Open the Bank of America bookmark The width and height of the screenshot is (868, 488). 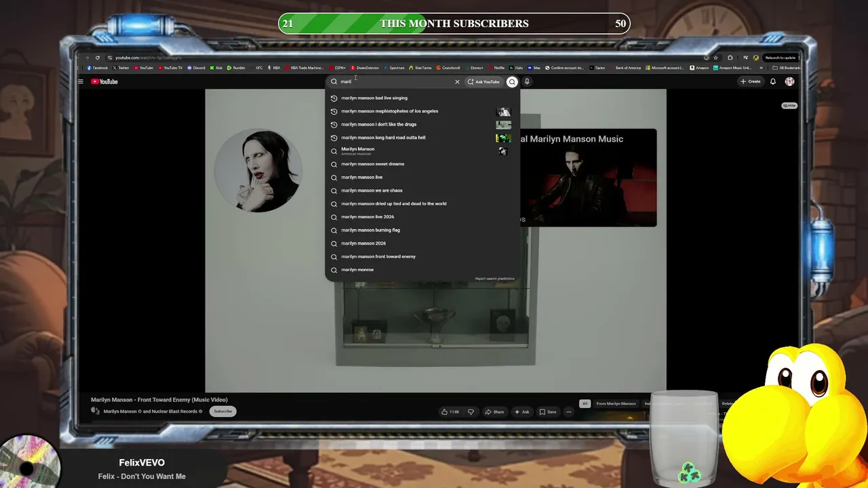[626, 68]
